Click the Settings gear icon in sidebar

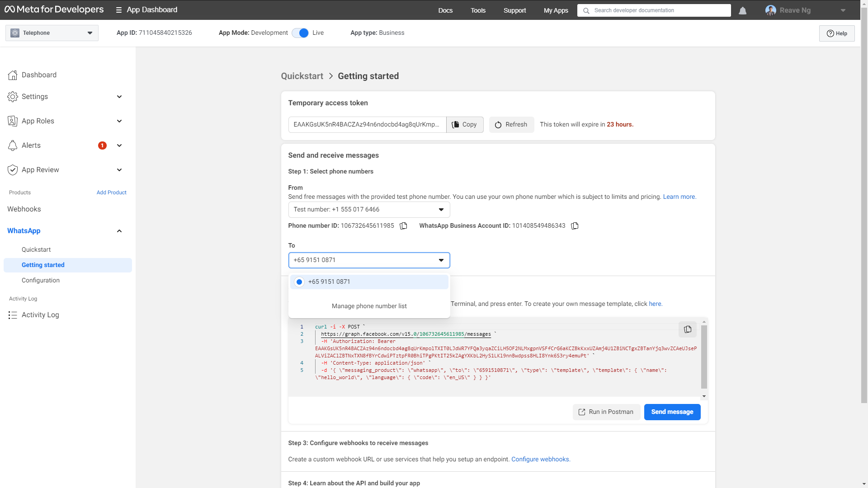13,97
